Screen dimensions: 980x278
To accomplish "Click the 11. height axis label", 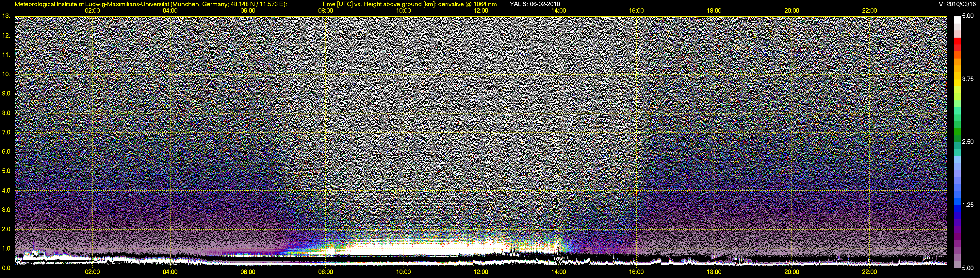I will pos(6,55).
